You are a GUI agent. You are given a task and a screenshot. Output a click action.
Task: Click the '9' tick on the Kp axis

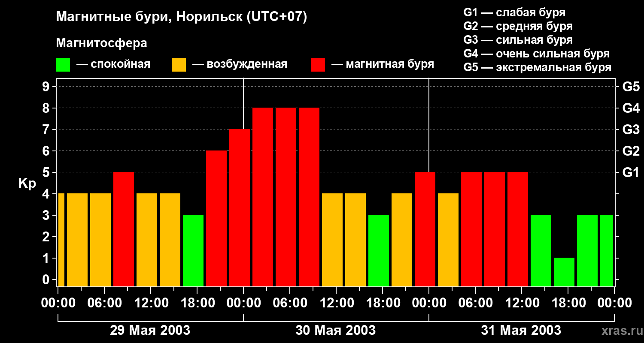[x=47, y=87]
